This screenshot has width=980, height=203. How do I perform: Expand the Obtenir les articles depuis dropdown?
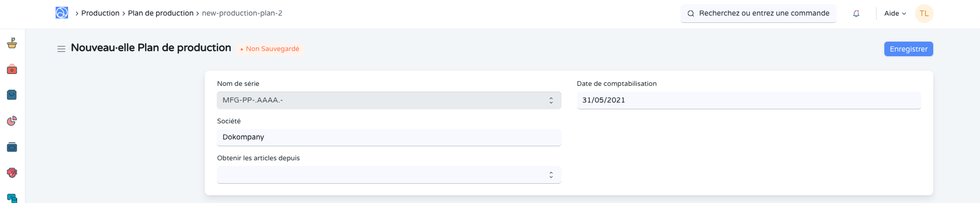click(389, 175)
